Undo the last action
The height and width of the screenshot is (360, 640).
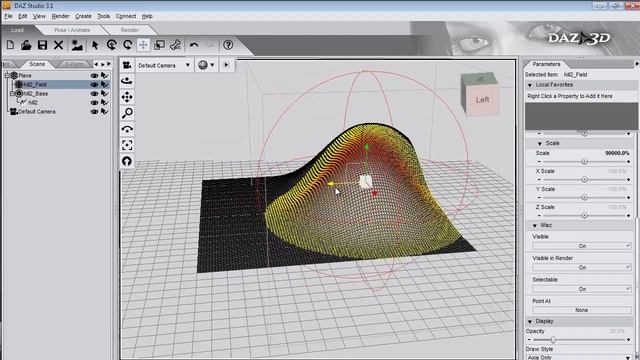click(194, 45)
